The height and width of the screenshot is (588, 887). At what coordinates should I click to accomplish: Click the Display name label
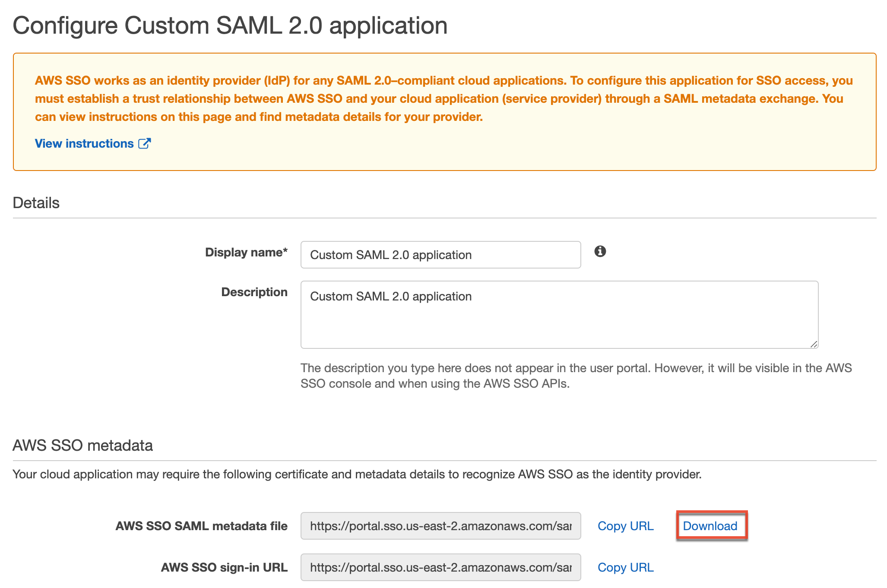point(247,253)
